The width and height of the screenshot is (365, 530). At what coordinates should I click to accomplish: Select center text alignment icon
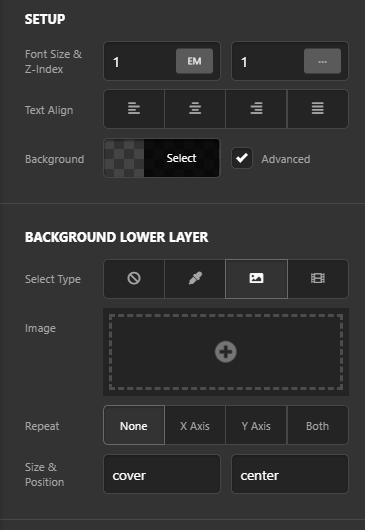click(195, 109)
